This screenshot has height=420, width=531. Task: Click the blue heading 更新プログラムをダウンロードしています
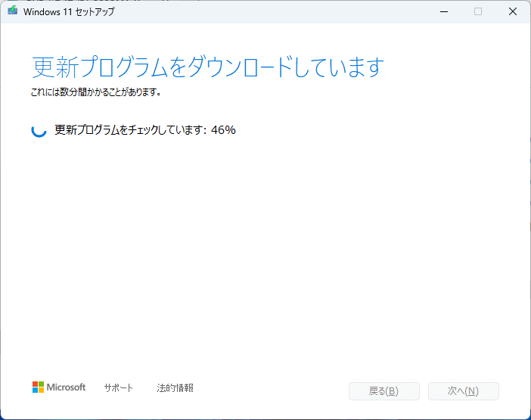(208, 67)
